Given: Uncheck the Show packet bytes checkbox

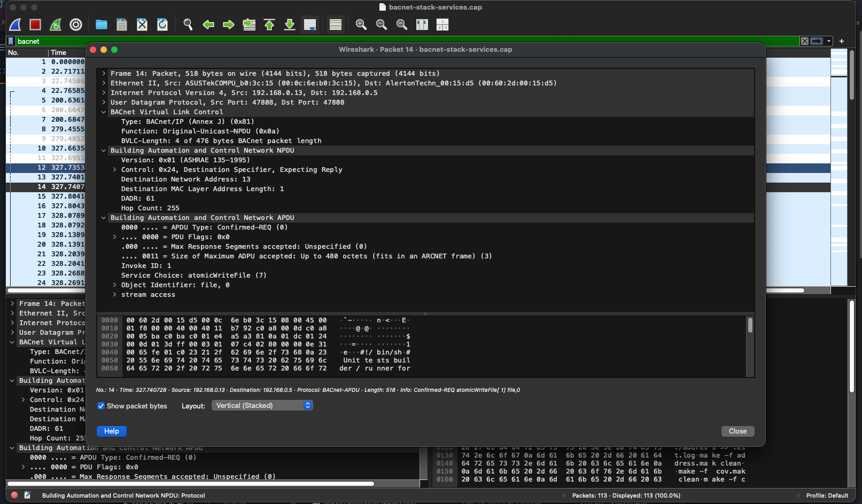Looking at the screenshot, I should (x=101, y=406).
